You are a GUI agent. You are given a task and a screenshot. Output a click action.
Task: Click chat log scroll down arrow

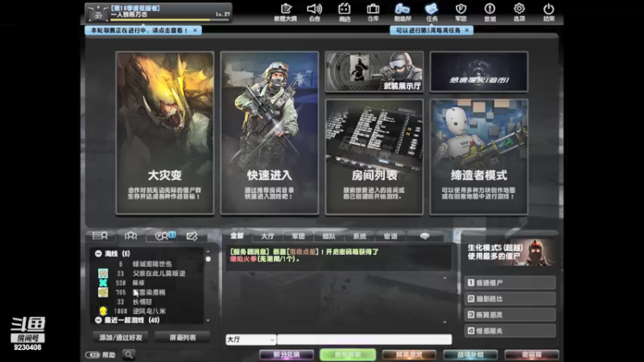point(445,323)
